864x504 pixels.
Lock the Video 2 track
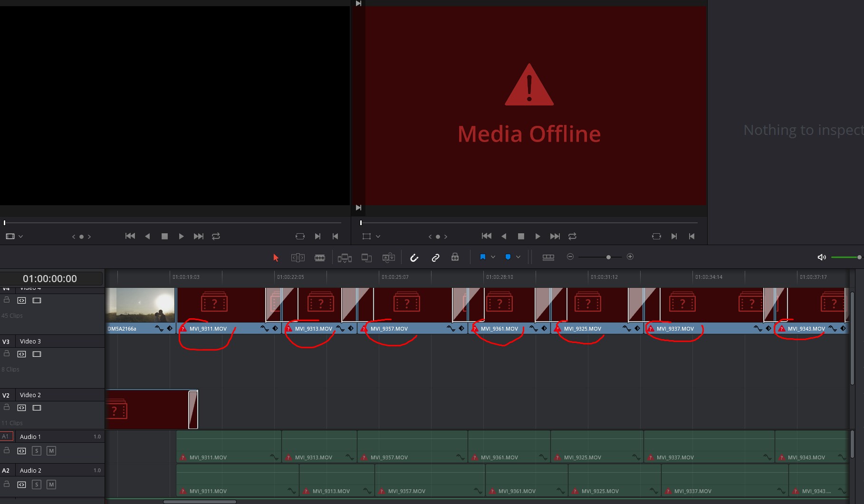7,407
